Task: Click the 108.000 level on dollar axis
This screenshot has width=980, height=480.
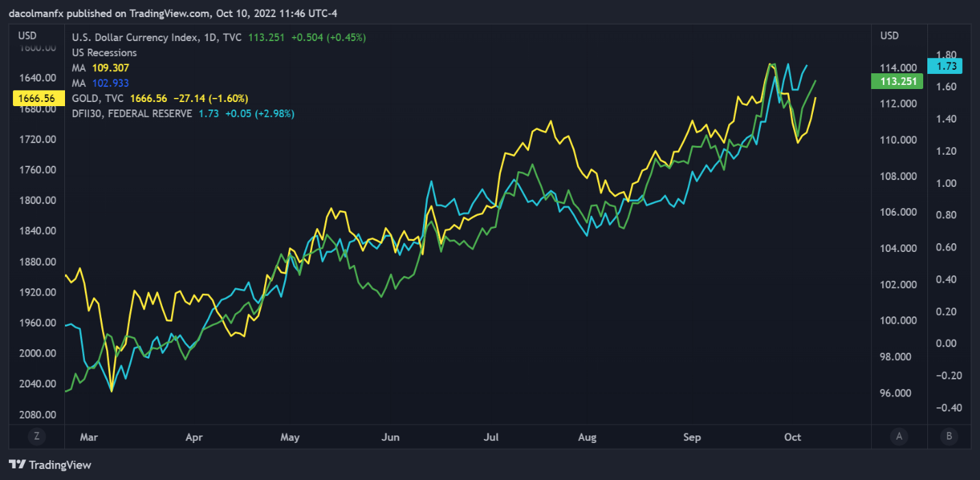Action: click(898, 177)
